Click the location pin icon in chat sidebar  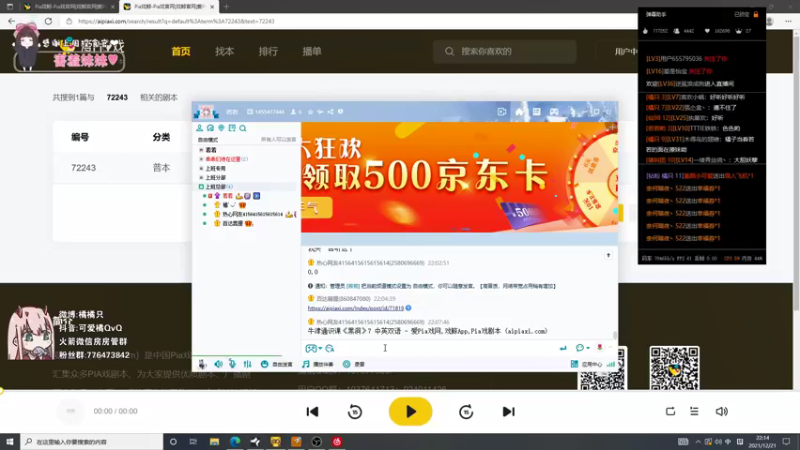tap(221, 128)
